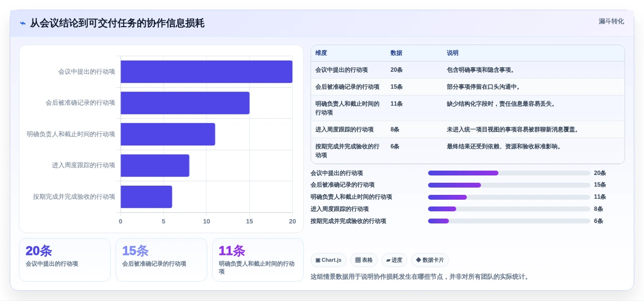Click the 数据 column header

point(396,53)
